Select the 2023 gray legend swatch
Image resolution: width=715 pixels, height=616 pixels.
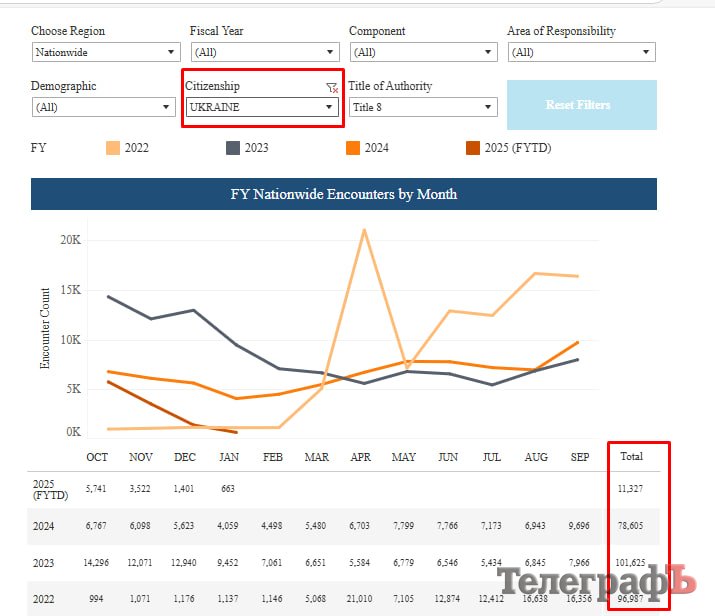click(x=233, y=148)
